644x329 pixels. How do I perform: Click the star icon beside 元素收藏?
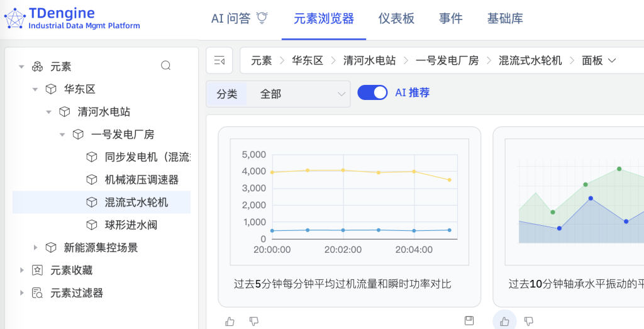click(x=37, y=270)
